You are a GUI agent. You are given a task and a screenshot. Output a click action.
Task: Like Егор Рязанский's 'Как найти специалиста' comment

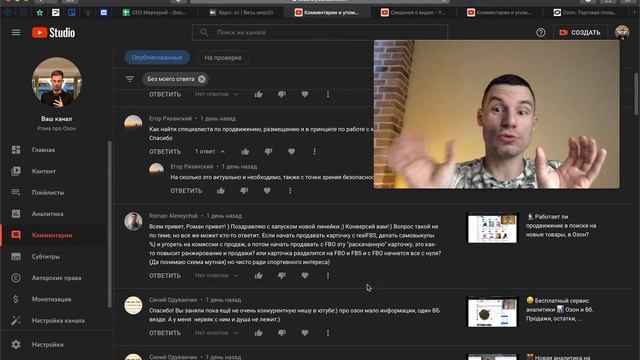click(245, 152)
